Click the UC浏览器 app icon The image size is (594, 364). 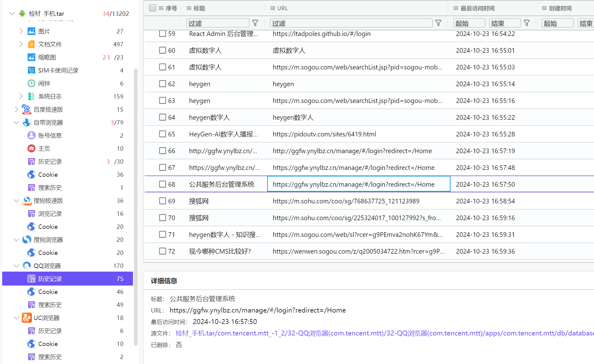tap(27, 318)
